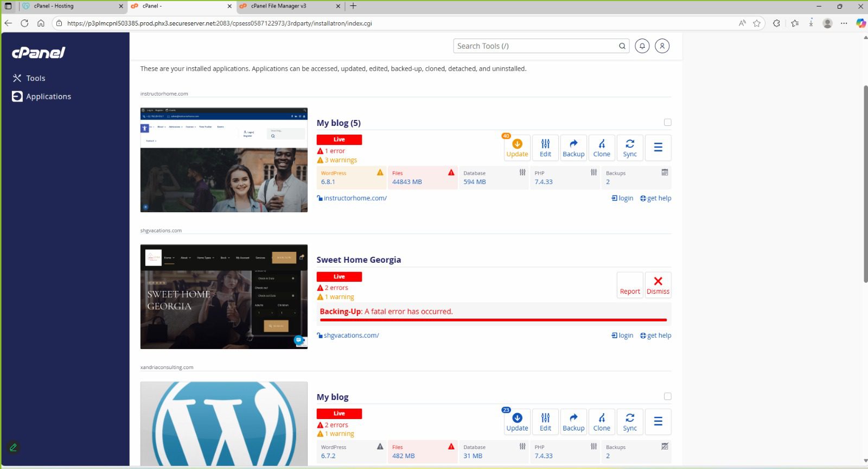Select the My blog (5) checkbox
The height and width of the screenshot is (469, 868).
668,123
